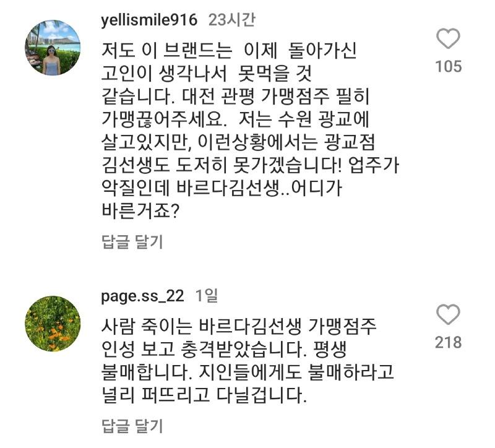The height and width of the screenshot is (448, 495).
Task: Click the line 널리 퍼뜨리고 다닐겁니다
Action: 204,395
